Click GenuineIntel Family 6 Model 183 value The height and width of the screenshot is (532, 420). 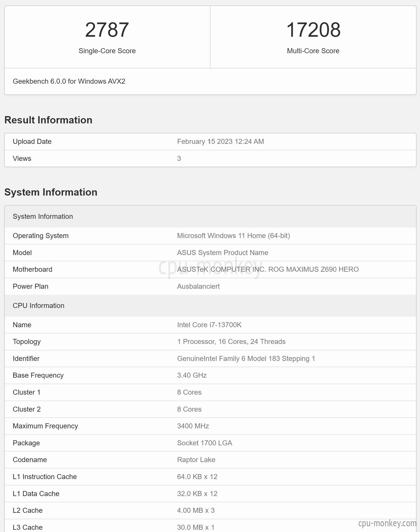click(246, 358)
